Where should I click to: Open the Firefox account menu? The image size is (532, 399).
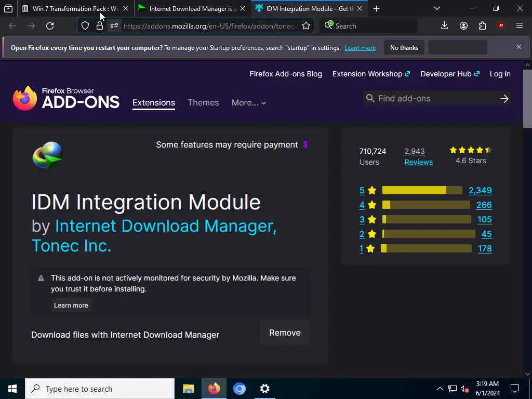(463, 26)
